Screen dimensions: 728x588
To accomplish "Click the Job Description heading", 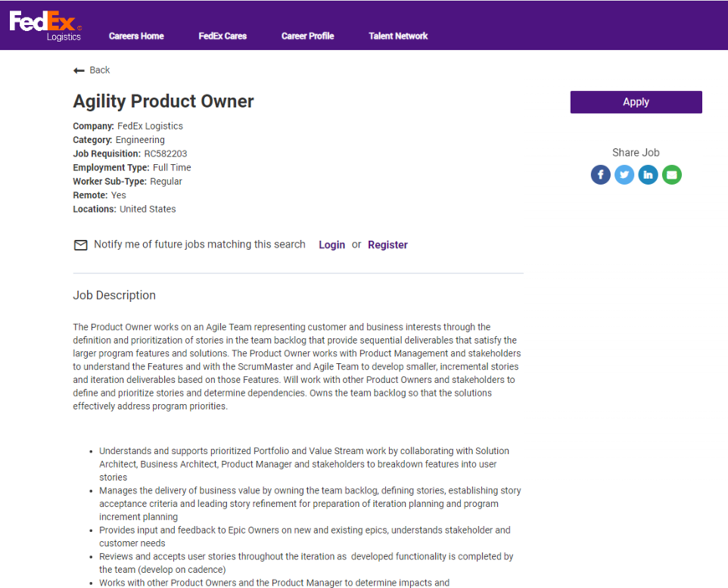I will pyautogui.click(x=114, y=295).
